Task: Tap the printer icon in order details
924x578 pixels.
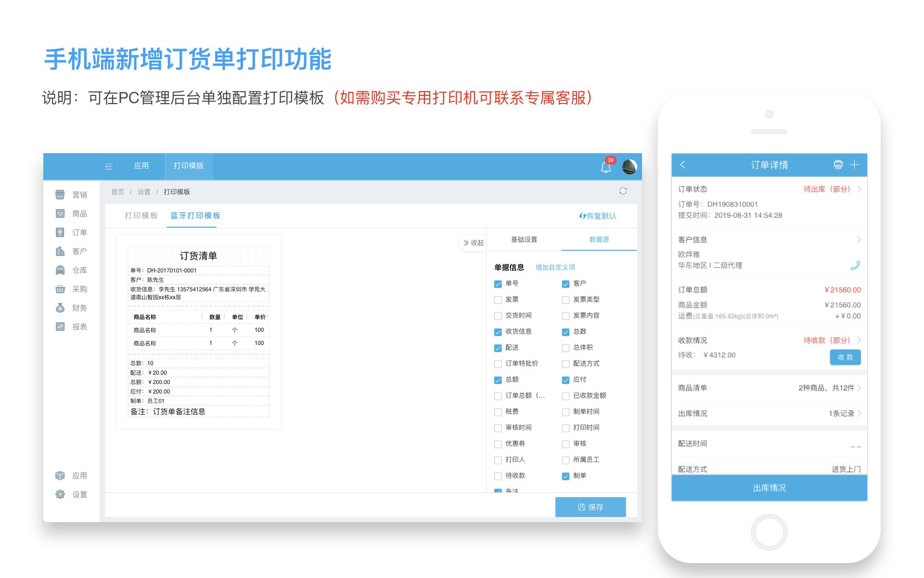Action: click(x=838, y=165)
